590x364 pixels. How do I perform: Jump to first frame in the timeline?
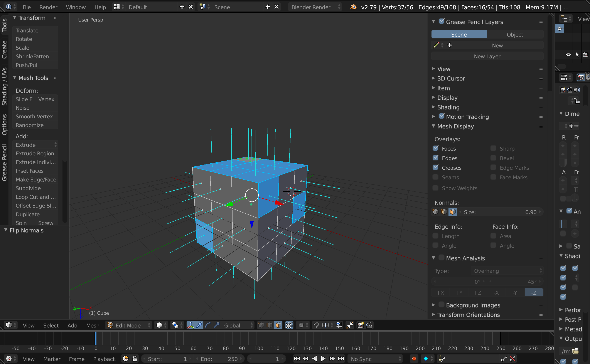[x=297, y=359]
